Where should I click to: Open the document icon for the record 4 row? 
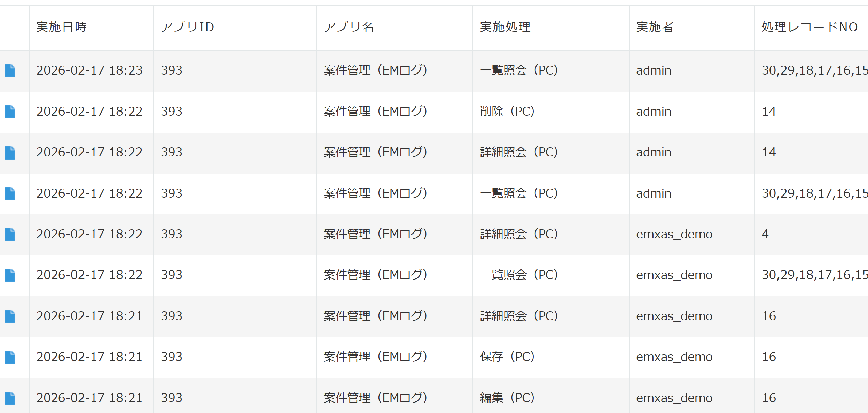click(x=9, y=235)
